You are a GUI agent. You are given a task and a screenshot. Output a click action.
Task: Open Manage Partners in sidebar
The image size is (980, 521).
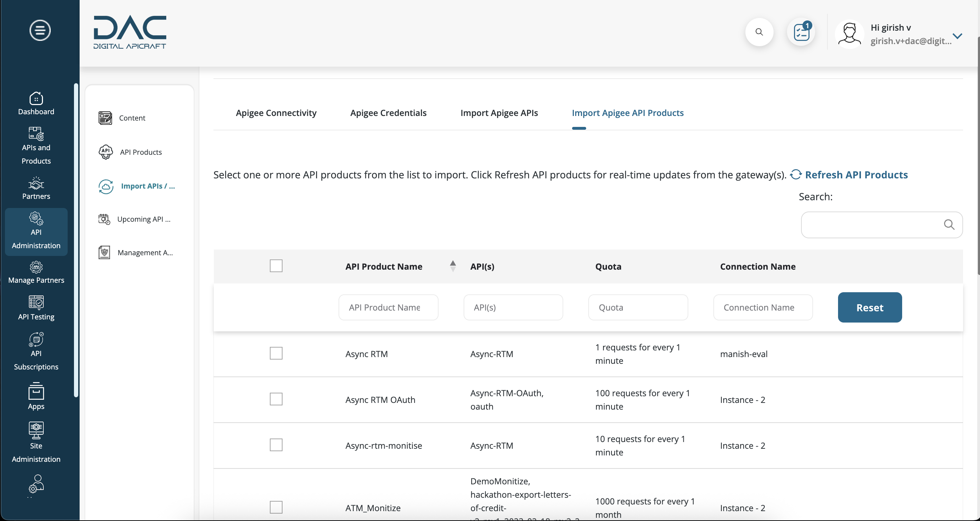pos(36,272)
